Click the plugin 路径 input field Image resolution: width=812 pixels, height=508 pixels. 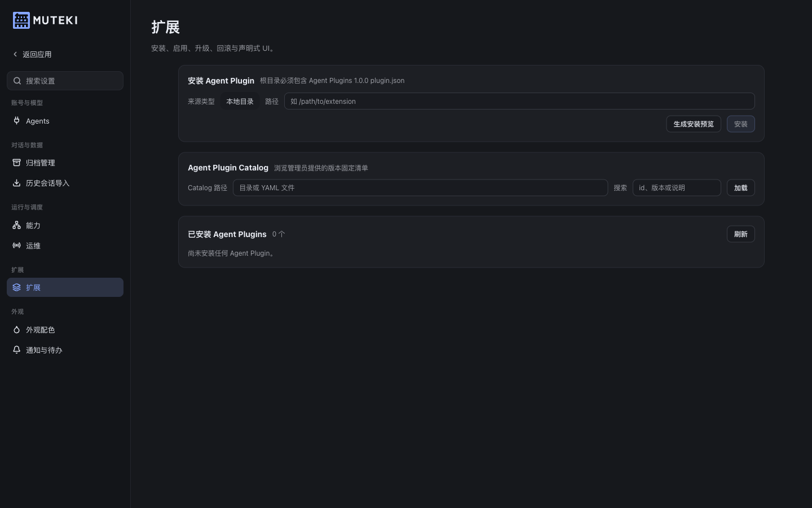[519, 101]
